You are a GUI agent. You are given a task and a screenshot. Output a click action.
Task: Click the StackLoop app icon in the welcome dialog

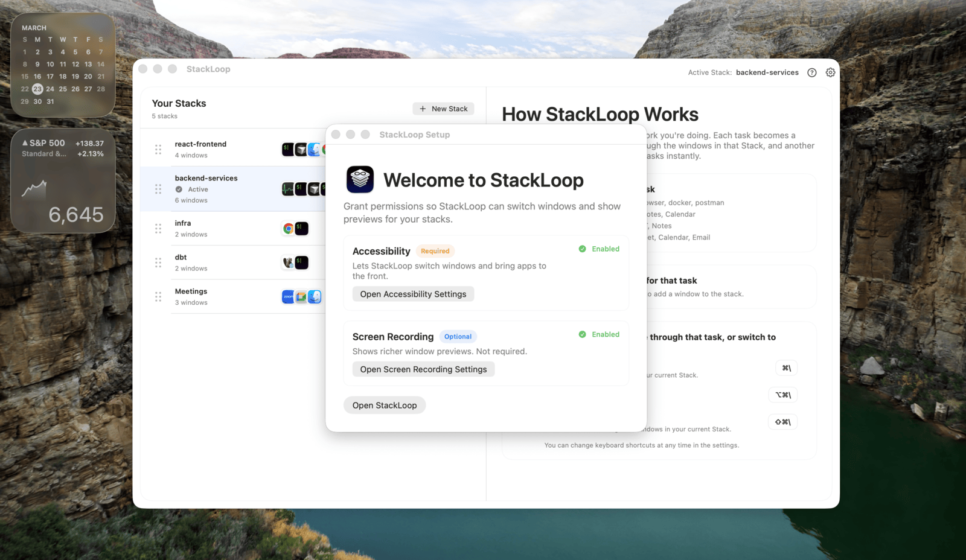click(x=360, y=179)
